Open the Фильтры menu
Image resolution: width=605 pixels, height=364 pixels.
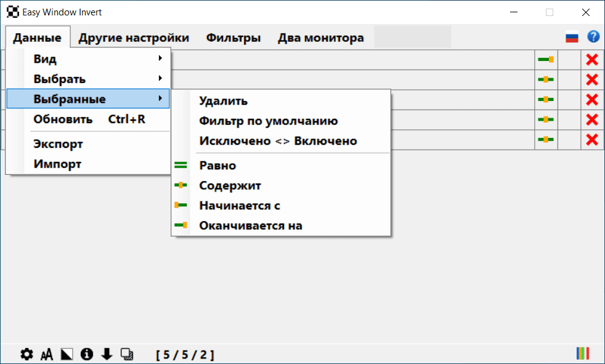click(233, 38)
